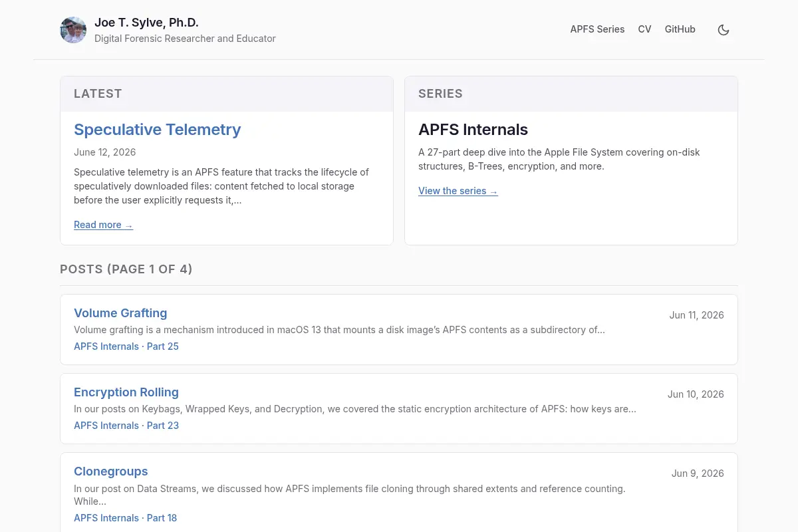Open the APFS Internals series heading
This screenshot has height=532, width=798.
click(473, 130)
